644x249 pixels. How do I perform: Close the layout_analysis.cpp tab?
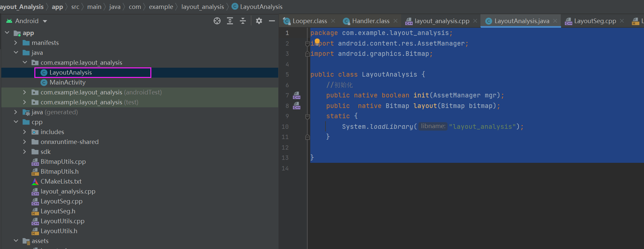(x=475, y=21)
